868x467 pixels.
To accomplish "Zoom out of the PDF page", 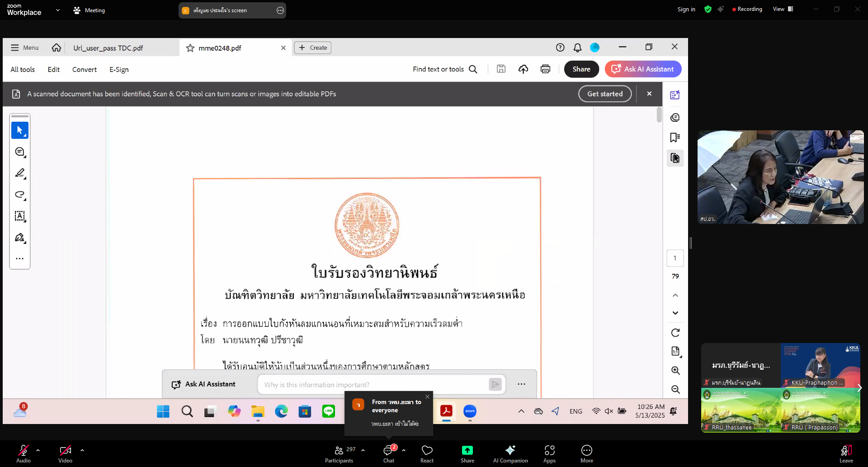I will pyautogui.click(x=675, y=390).
